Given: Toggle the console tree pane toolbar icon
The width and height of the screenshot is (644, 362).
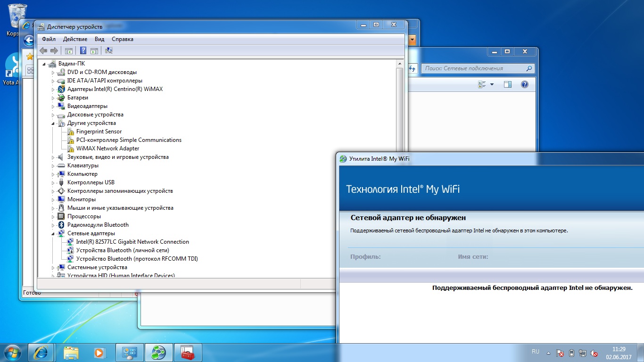Looking at the screenshot, I should click(x=69, y=50).
